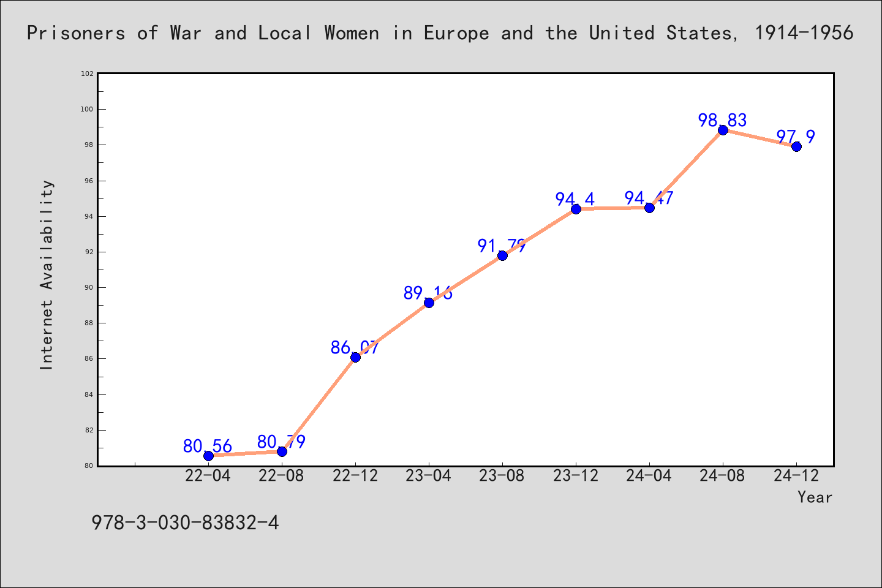Screen dimensions: 882x588
Task: Click the data point labeled 80.56
Action: coord(208,456)
